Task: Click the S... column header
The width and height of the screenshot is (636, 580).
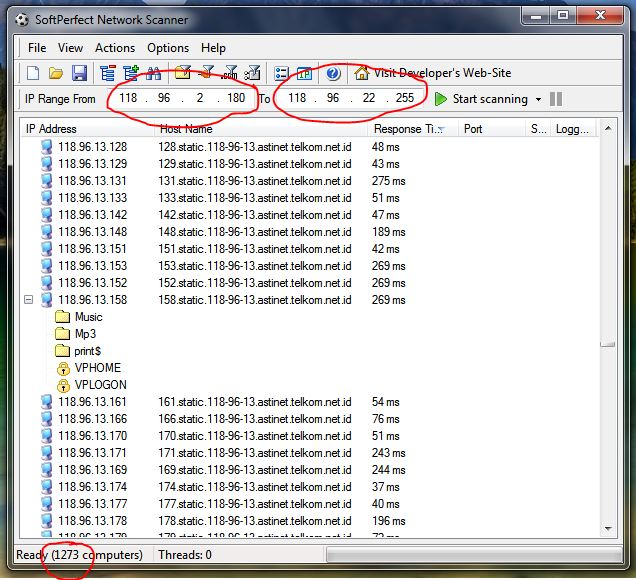Action: pyautogui.click(x=538, y=129)
